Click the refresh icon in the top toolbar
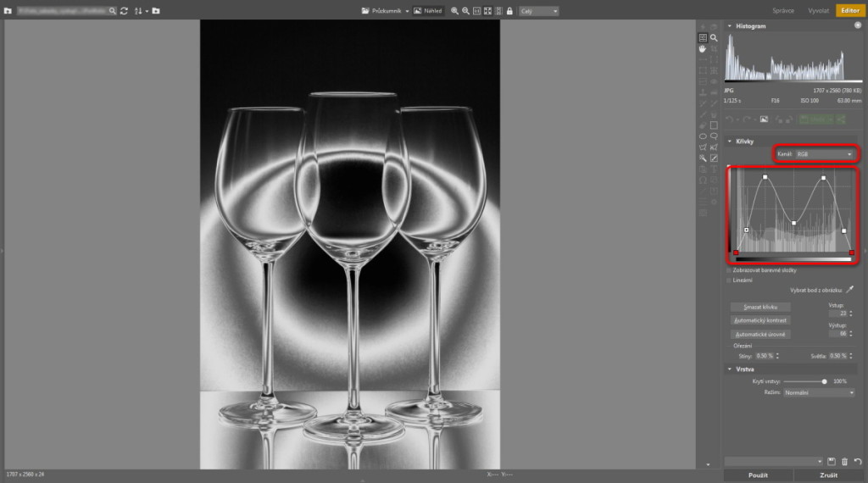 pyautogui.click(x=124, y=10)
